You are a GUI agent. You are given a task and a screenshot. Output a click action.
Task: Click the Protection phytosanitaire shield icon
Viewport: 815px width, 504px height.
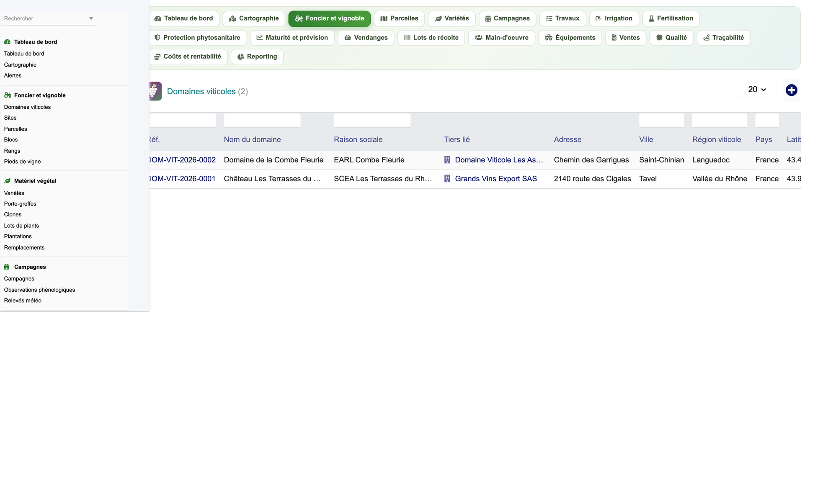pyautogui.click(x=157, y=38)
